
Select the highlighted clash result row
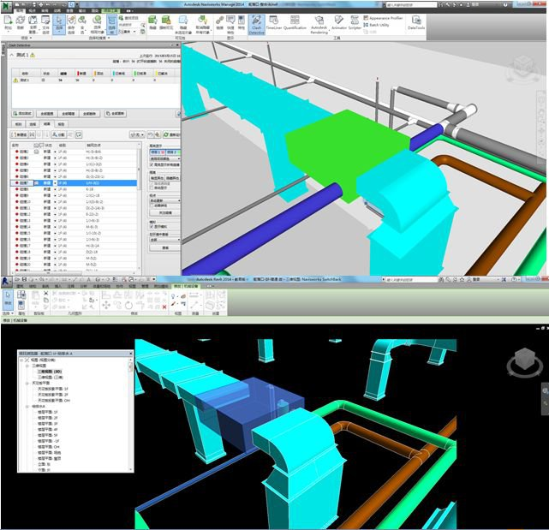point(74,183)
